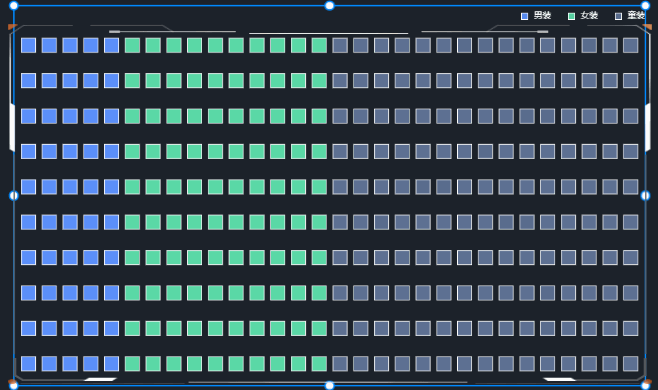
Task: Select the bottom-center selection handle
Action: 329,385
